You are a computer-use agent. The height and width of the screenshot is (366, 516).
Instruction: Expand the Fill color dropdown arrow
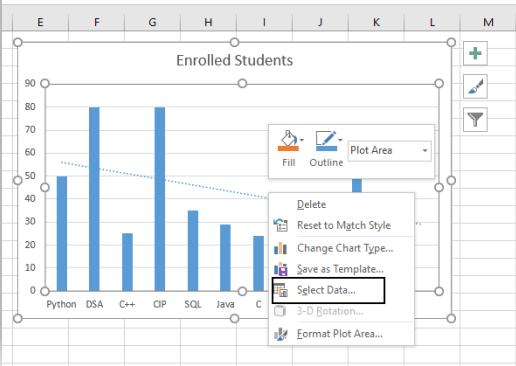(302, 140)
